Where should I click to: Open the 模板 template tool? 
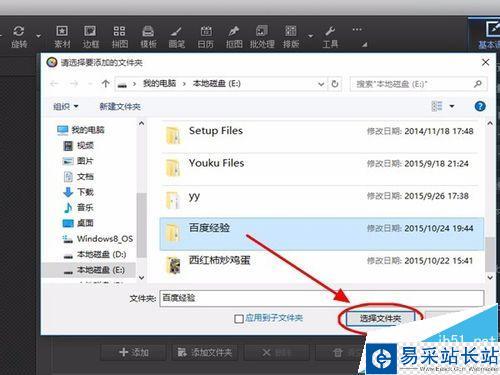[148, 37]
